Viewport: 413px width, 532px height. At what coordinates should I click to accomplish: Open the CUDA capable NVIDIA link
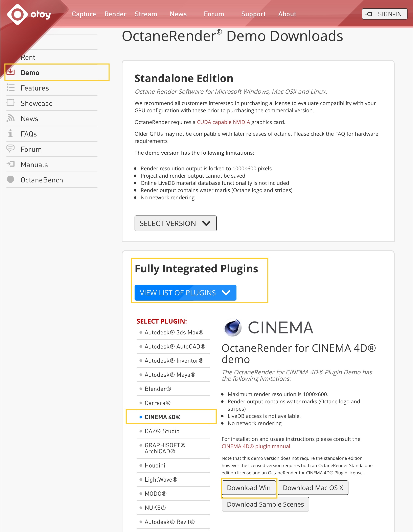click(223, 122)
